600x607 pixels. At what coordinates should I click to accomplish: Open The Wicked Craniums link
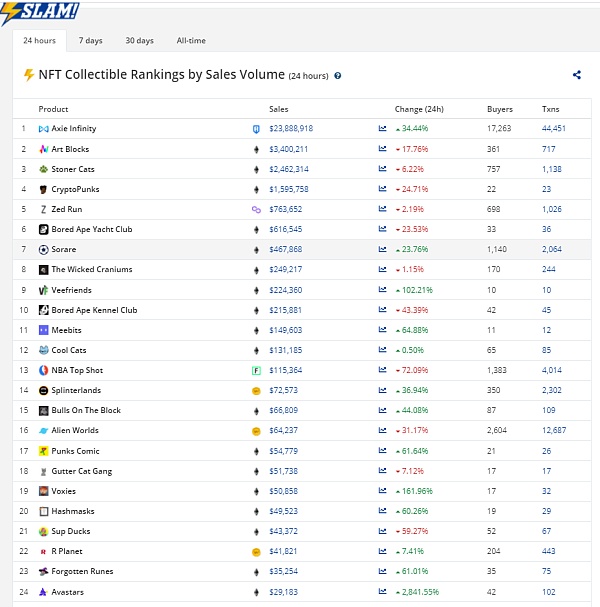click(x=92, y=269)
